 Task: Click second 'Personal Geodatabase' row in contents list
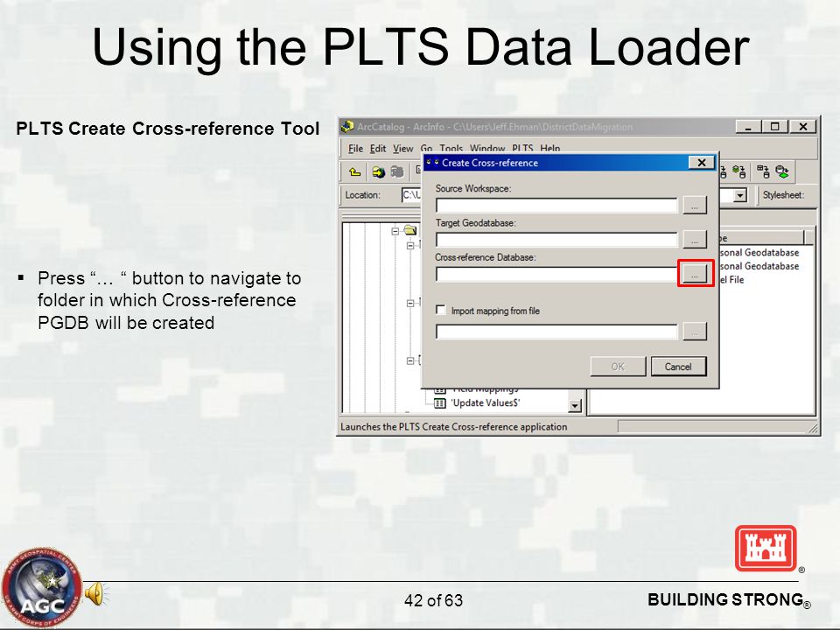(759, 266)
